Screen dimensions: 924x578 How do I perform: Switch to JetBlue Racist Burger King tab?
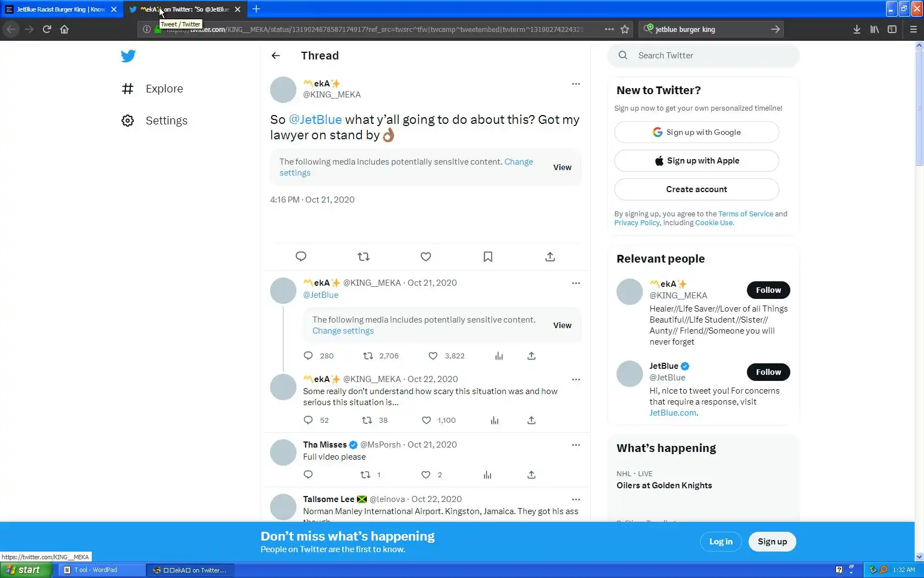point(61,9)
